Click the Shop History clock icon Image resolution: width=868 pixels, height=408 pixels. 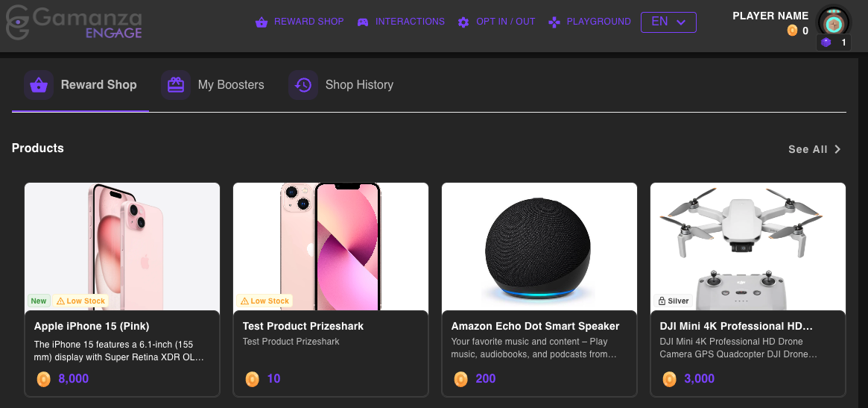pos(303,85)
